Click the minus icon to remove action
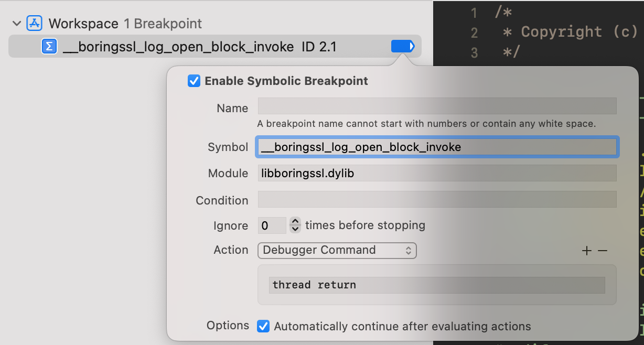The height and width of the screenshot is (345, 644). click(603, 251)
